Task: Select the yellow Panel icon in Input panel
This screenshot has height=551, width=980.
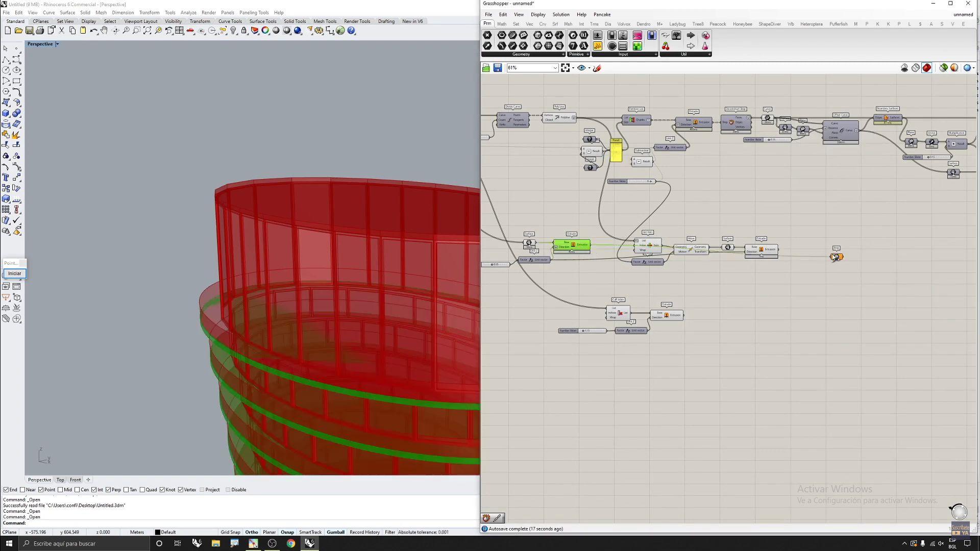Action: 597,46
